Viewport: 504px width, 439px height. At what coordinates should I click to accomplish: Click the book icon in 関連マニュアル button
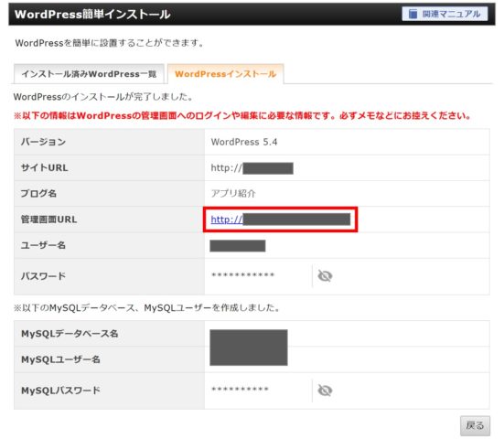coord(413,14)
